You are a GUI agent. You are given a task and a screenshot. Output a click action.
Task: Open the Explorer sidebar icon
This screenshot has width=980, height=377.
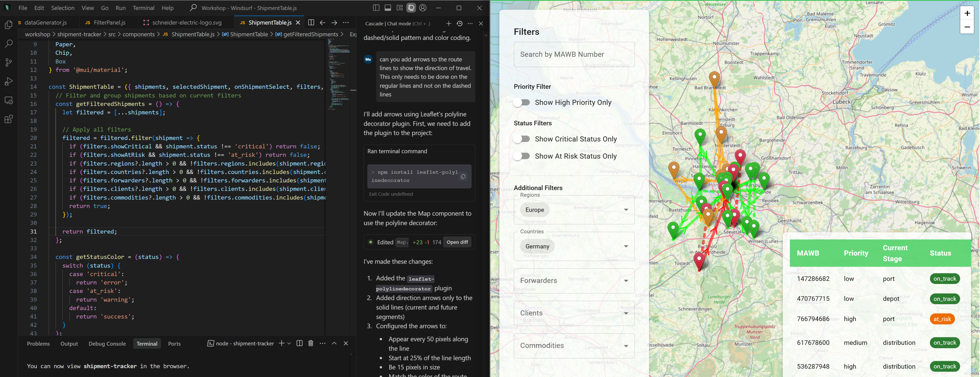[x=8, y=25]
